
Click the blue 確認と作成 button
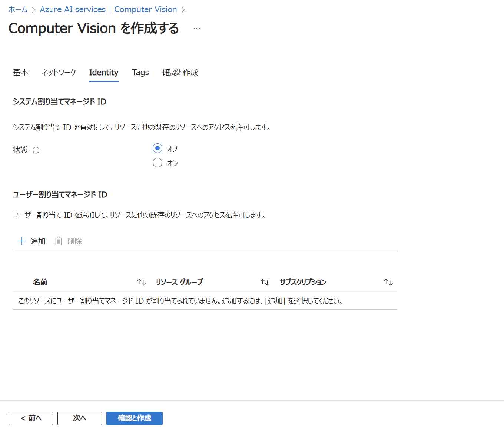135,418
